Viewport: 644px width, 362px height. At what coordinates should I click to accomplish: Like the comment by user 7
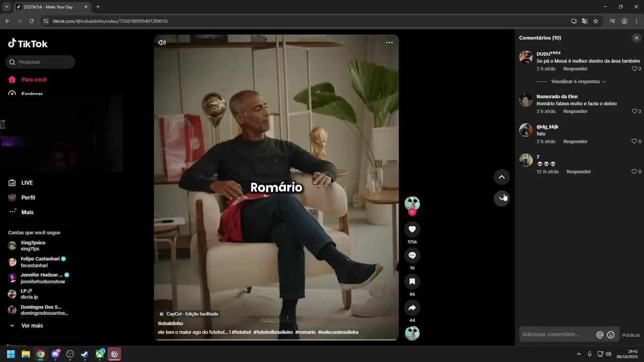pyautogui.click(x=634, y=172)
